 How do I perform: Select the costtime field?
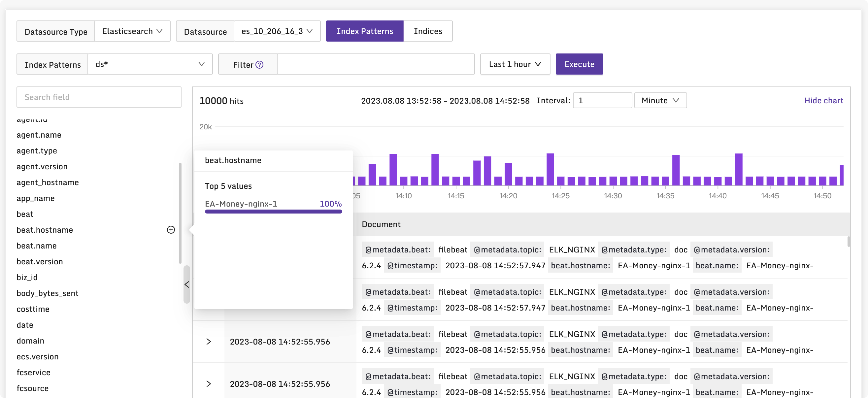click(33, 309)
